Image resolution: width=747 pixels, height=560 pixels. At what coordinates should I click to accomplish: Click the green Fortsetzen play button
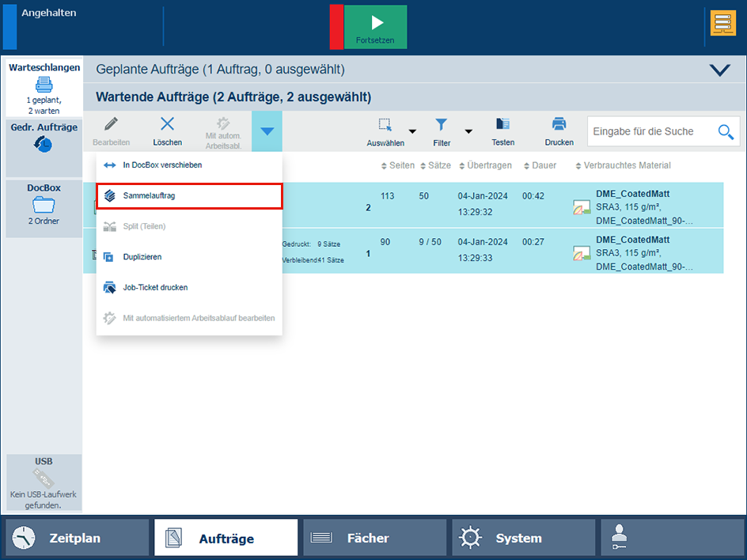coord(375,27)
